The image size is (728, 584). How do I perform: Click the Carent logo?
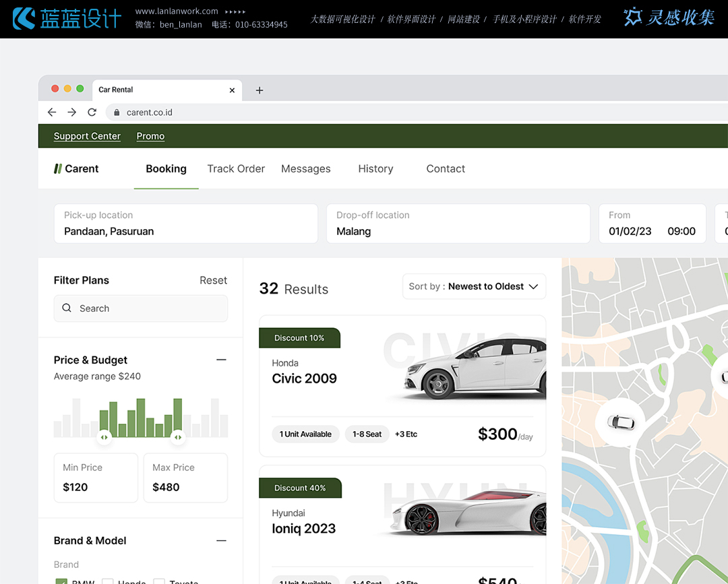76,169
